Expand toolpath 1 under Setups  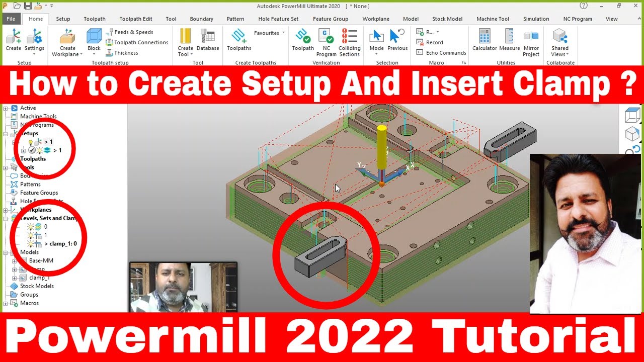coord(23,150)
